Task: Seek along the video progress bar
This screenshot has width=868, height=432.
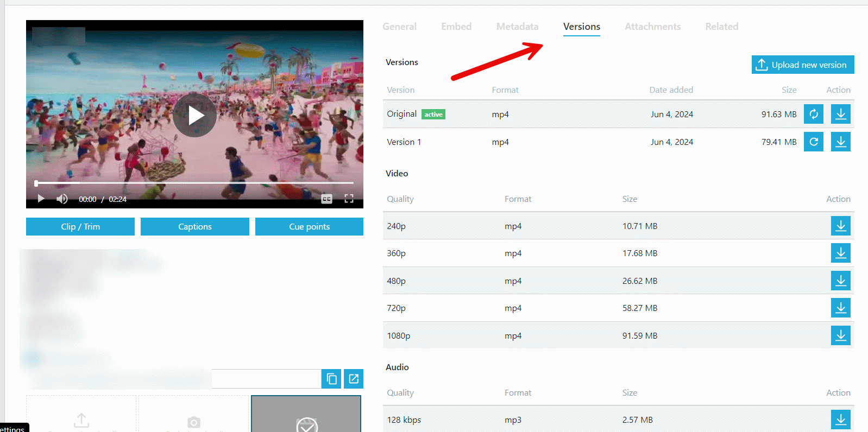Action: tap(194, 183)
